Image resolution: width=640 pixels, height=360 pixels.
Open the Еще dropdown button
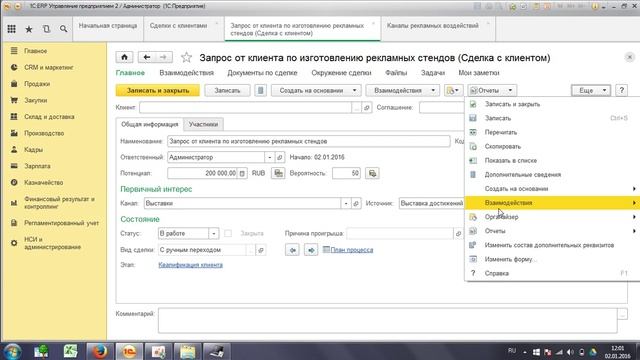[x=591, y=90]
